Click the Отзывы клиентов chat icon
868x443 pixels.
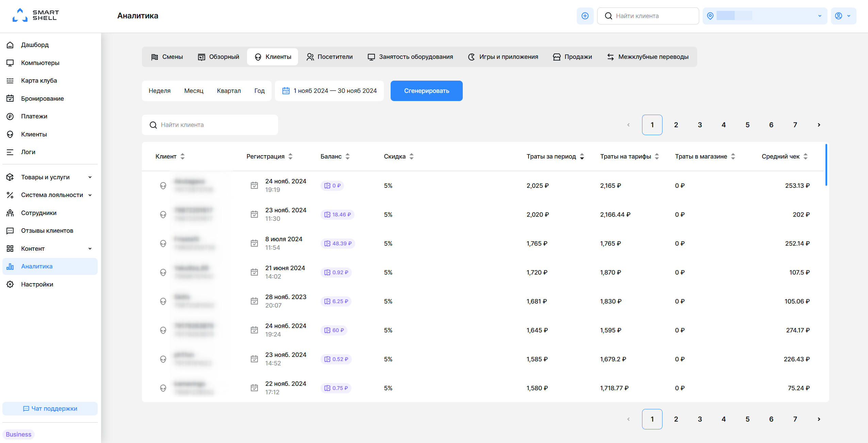10,231
